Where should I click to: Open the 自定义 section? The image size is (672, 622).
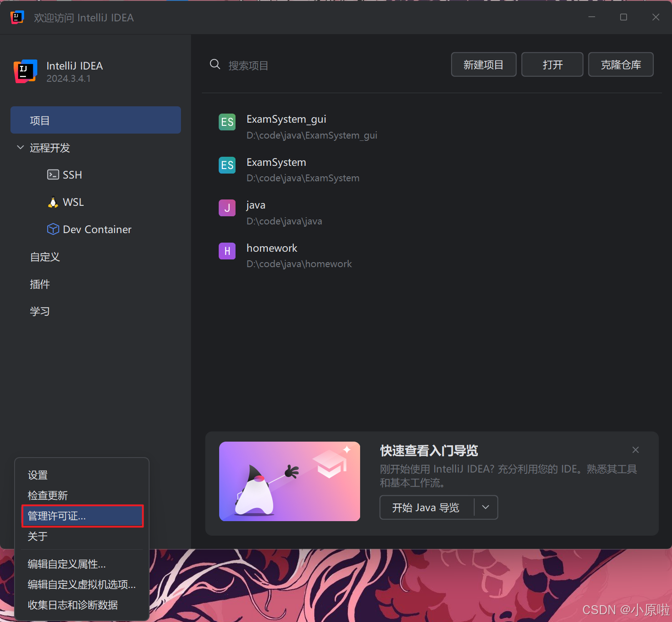pyautogui.click(x=45, y=257)
